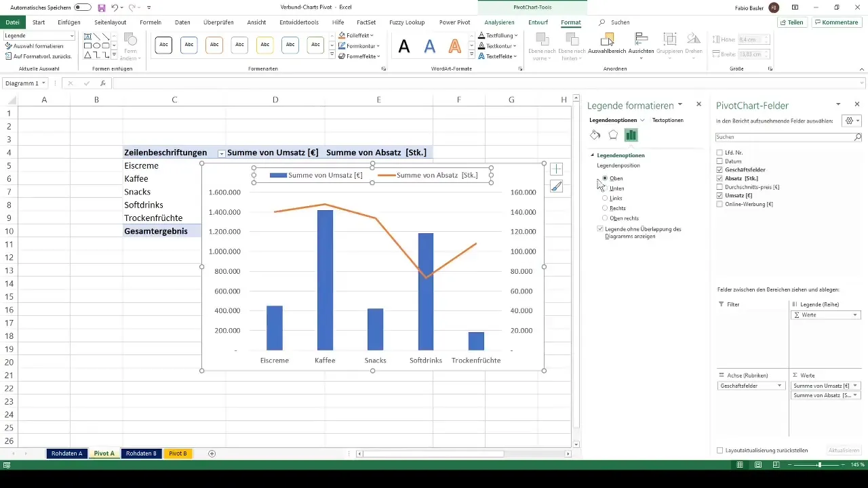Switch to Textoptionen in format pane
Viewport: 868px width, 488px height.
point(667,120)
